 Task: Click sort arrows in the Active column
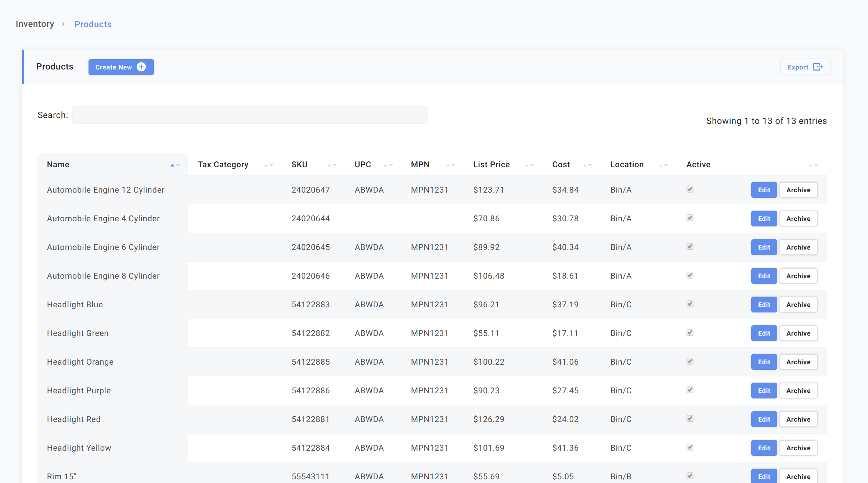[x=813, y=165]
